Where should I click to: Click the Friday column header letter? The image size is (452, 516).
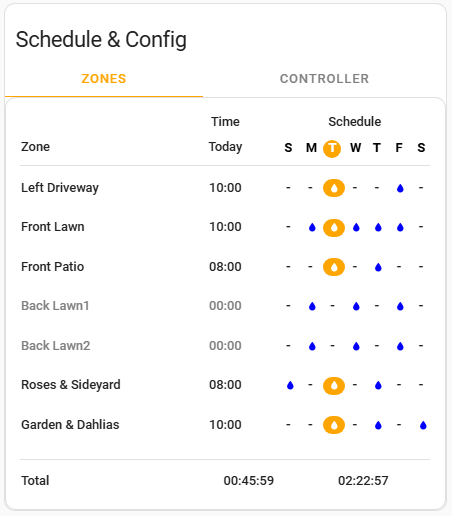tap(399, 148)
